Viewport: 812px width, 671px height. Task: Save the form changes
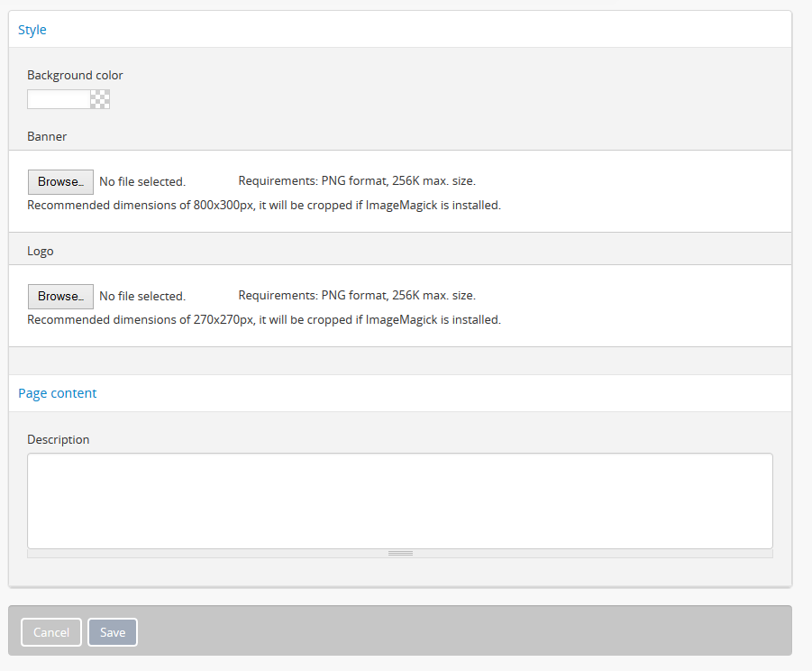[x=113, y=632]
